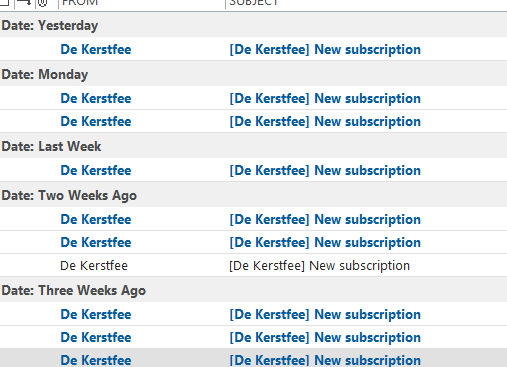Open the Last Week New subscription email
This screenshot has width=507, height=367.
point(253,170)
